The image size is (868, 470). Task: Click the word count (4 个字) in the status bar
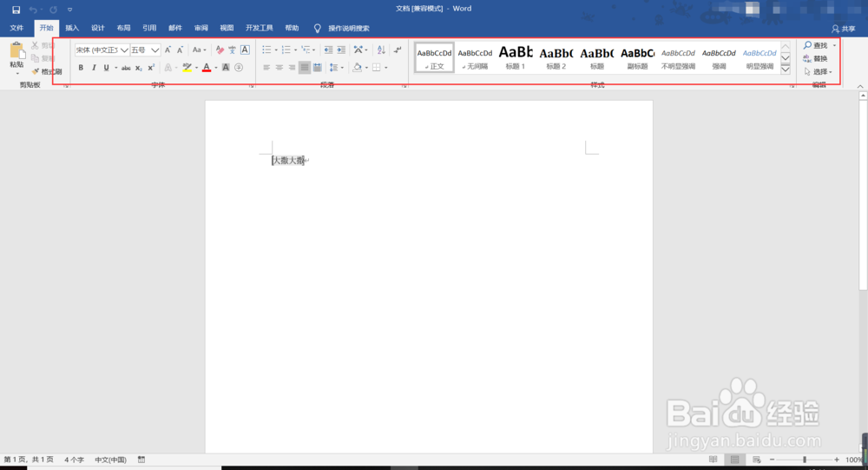74,460
